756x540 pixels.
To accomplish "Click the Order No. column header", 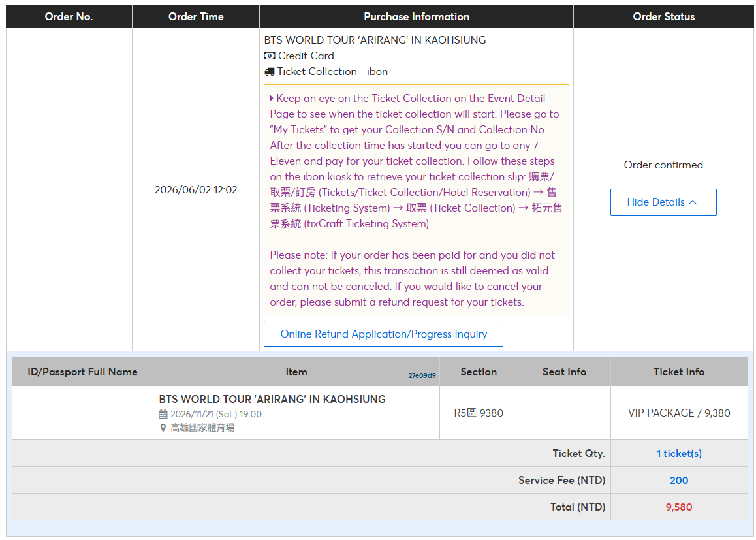I will pos(69,16).
